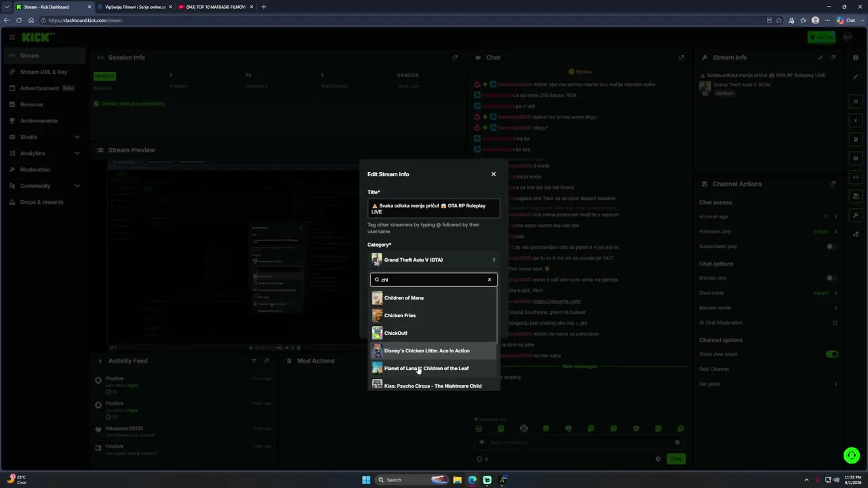Open a new browser tab

[x=264, y=7]
